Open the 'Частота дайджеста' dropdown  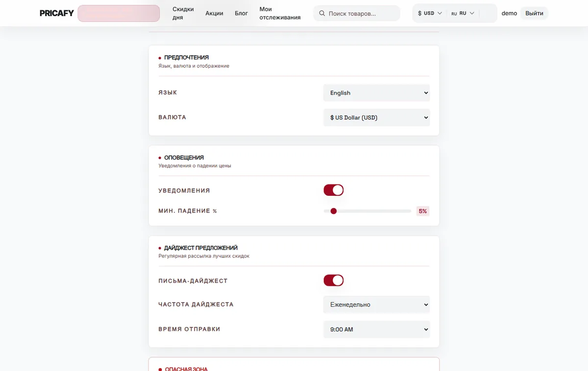tap(376, 304)
